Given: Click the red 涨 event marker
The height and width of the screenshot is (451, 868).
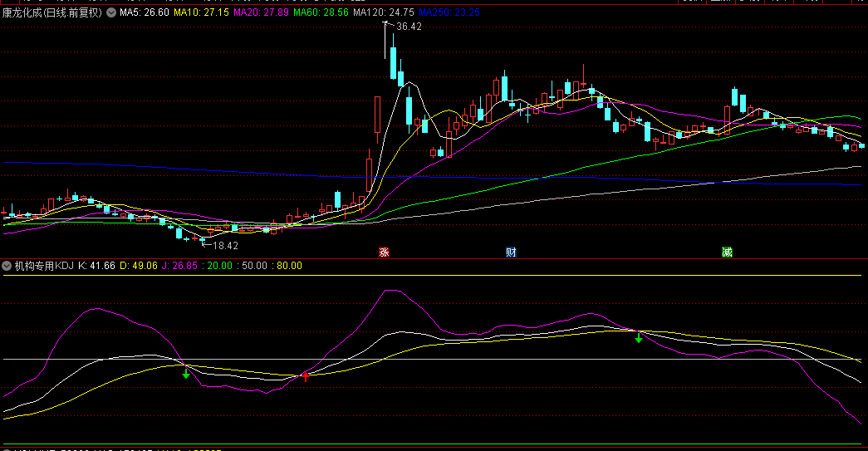Looking at the screenshot, I should 385,252.
